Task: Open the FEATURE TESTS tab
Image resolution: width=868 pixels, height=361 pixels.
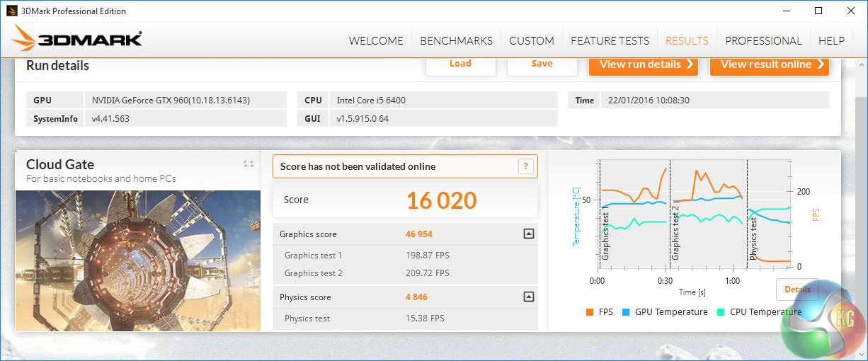Action: 610,41
